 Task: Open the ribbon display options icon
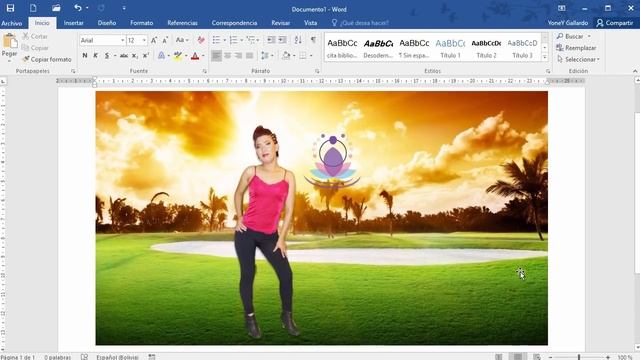click(x=562, y=8)
